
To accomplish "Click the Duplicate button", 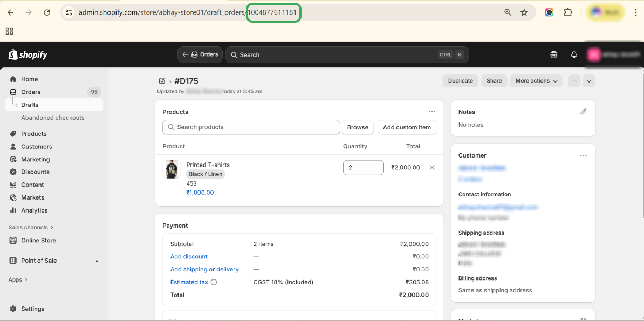I will click(460, 81).
